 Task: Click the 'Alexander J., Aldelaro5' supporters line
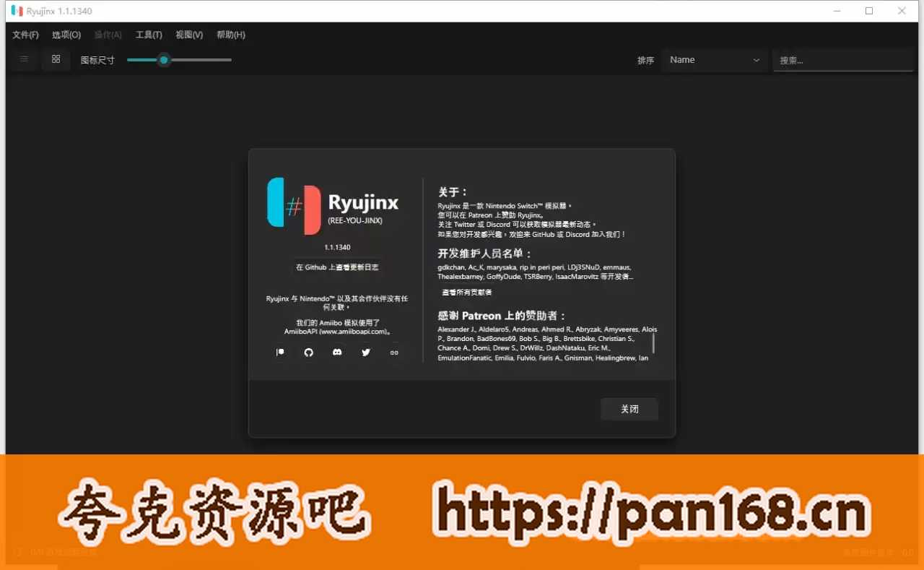(547, 329)
